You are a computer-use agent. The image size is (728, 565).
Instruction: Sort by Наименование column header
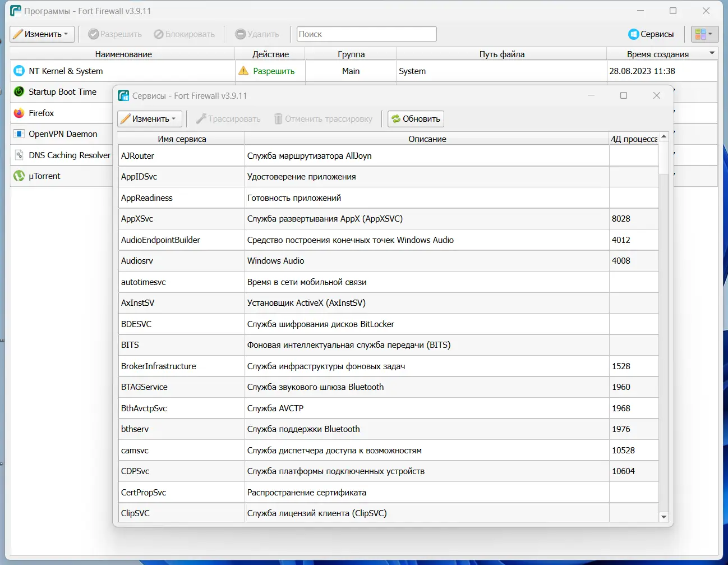pyautogui.click(x=123, y=54)
